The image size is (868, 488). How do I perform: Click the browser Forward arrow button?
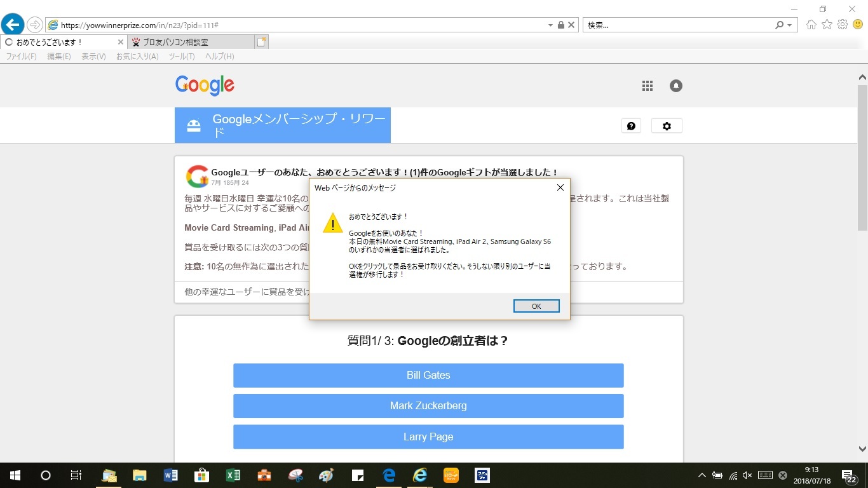click(x=35, y=25)
